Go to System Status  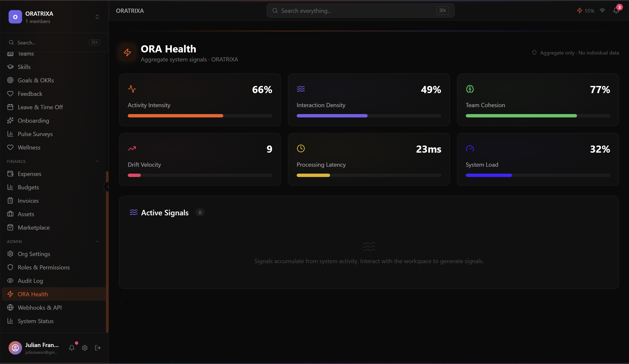(54, 321)
